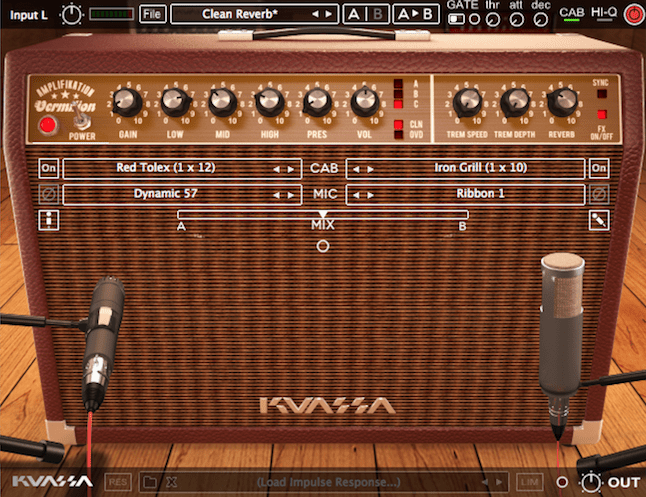Toggle the noise GATE switch
646x497 pixels.
pos(457,18)
